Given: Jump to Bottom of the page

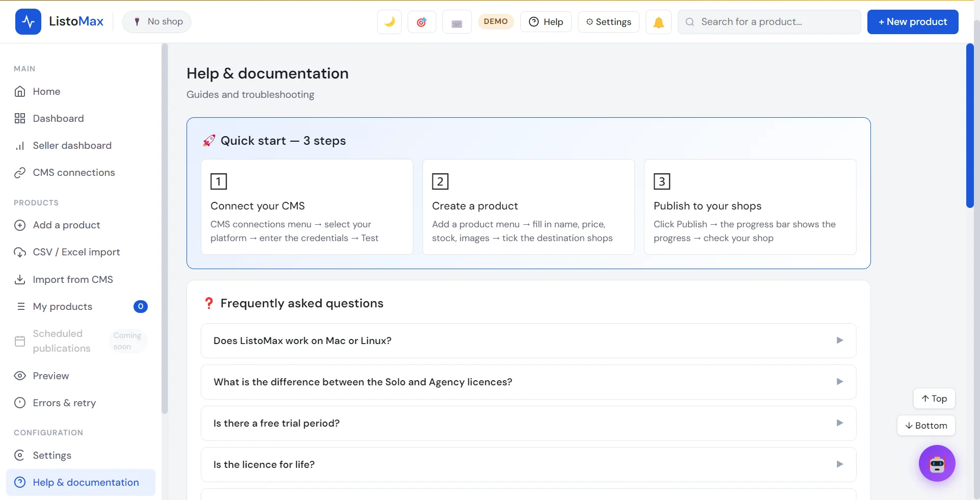Looking at the screenshot, I should tap(926, 426).
